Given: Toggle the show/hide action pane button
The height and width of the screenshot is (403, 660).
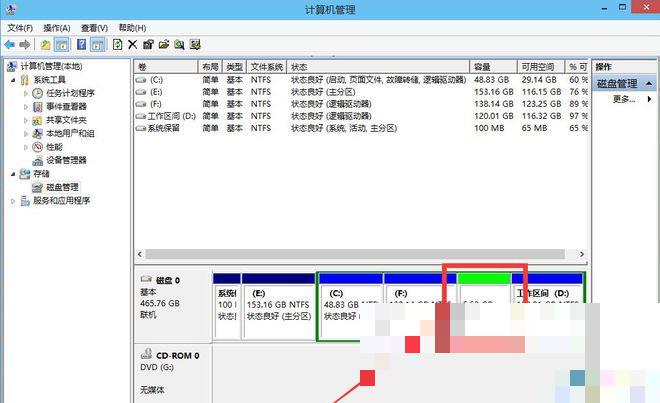Looking at the screenshot, I should click(x=98, y=44).
